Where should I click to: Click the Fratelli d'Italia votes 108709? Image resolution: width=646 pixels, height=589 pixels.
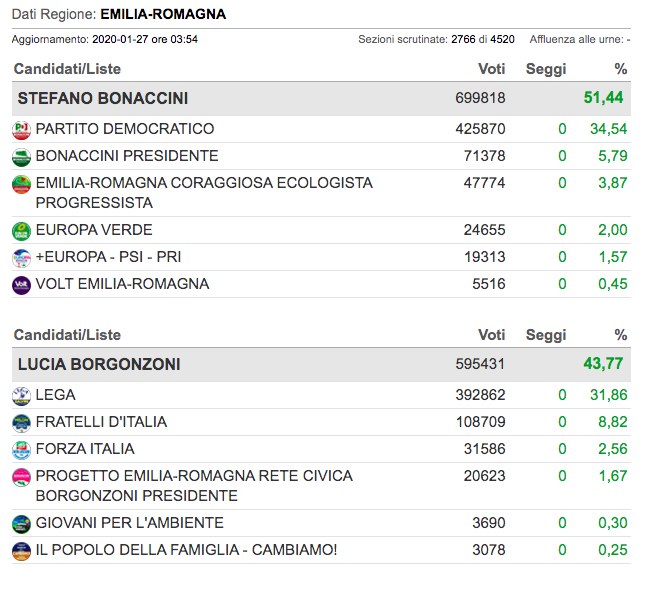pos(480,422)
